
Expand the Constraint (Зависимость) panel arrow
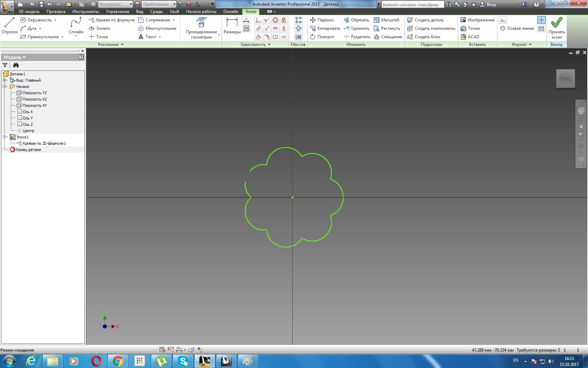pyautogui.click(x=269, y=45)
